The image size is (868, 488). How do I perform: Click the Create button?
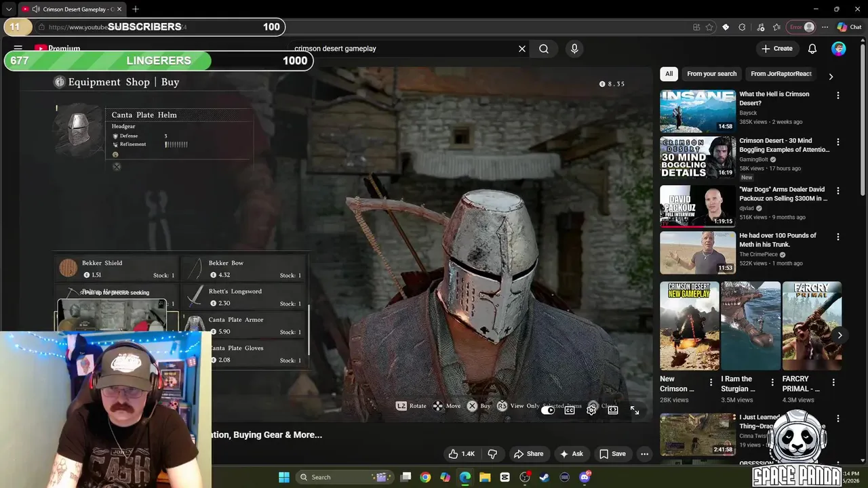pyautogui.click(x=776, y=49)
